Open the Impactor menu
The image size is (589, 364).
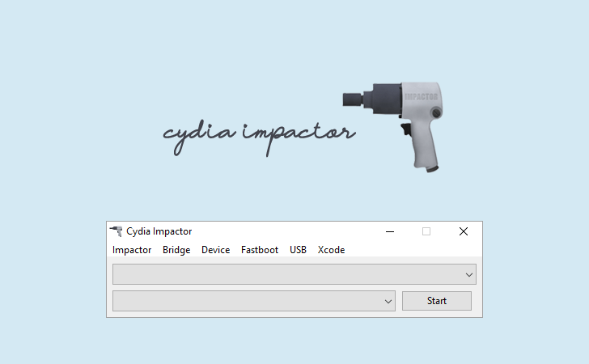point(132,250)
